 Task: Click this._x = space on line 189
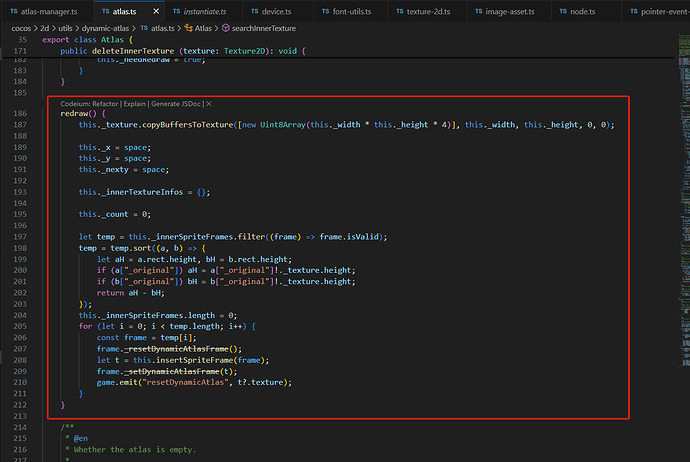click(115, 147)
